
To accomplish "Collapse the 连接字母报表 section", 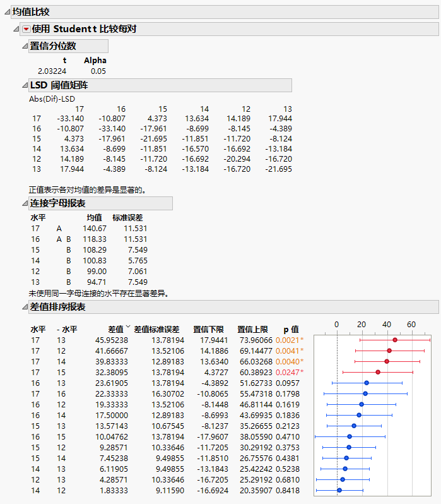I will pyautogui.click(x=25, y=203).
